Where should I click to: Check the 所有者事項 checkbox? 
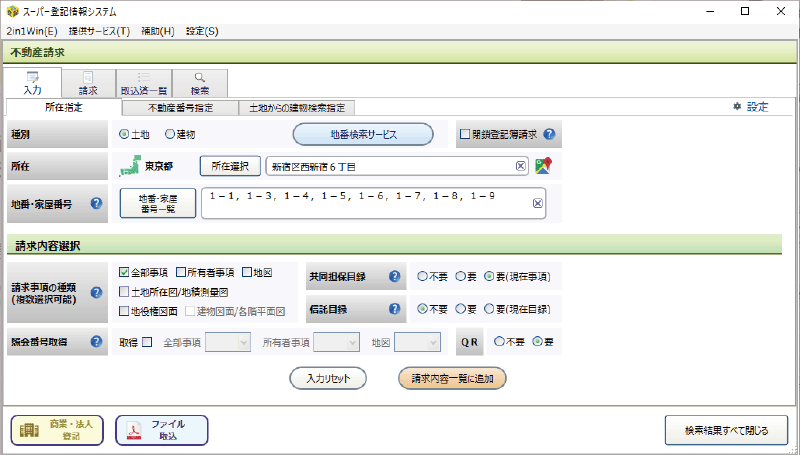point(181,271)
